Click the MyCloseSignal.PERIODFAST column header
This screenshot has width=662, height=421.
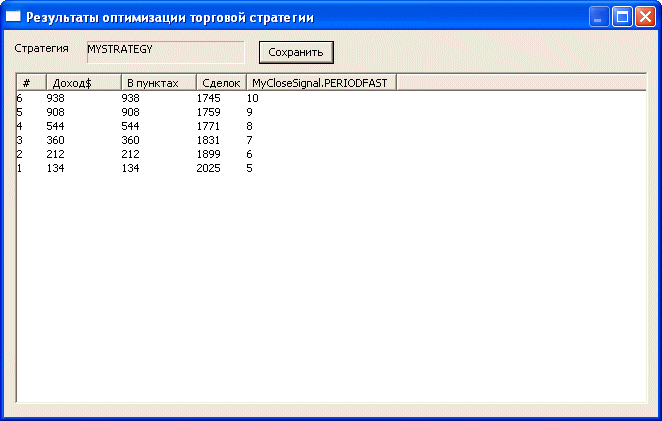320,82
